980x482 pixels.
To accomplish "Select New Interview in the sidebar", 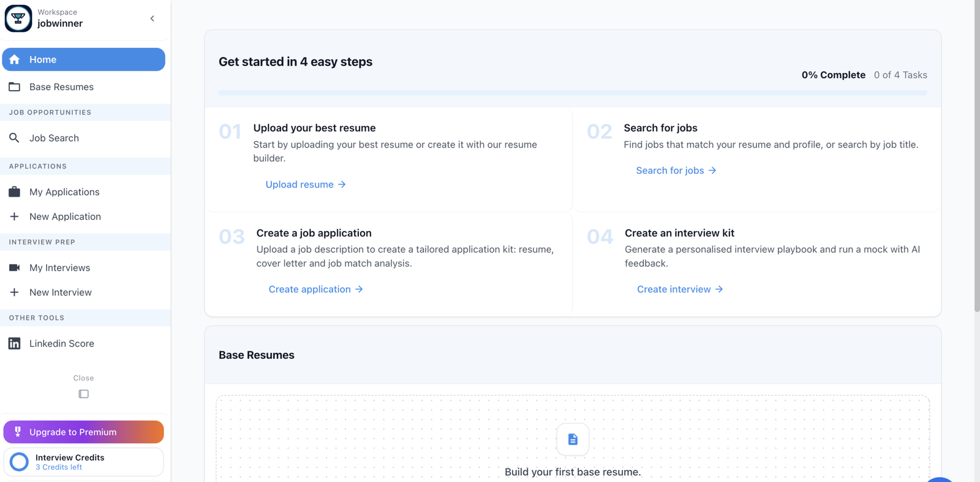I will [x=84, y=292].
